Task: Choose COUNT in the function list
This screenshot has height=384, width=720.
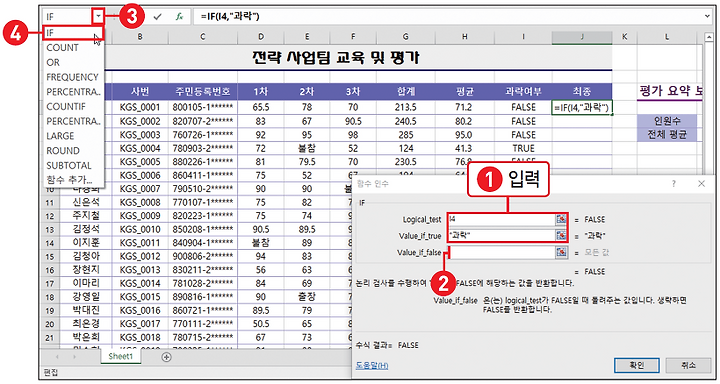Action: coord(73,48)
